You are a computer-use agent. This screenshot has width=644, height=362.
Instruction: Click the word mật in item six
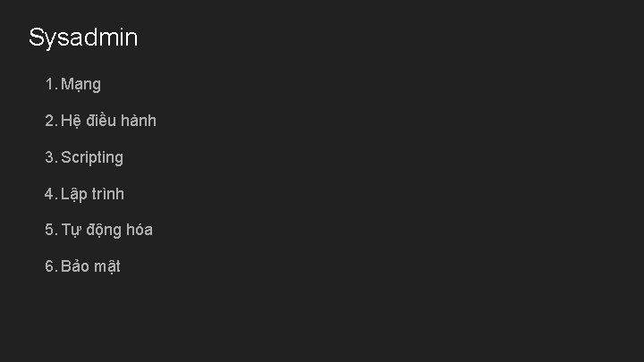point(106,266)
